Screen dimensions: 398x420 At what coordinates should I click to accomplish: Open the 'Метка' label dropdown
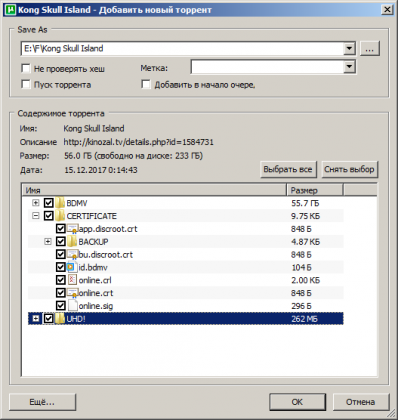pos(349,67)
